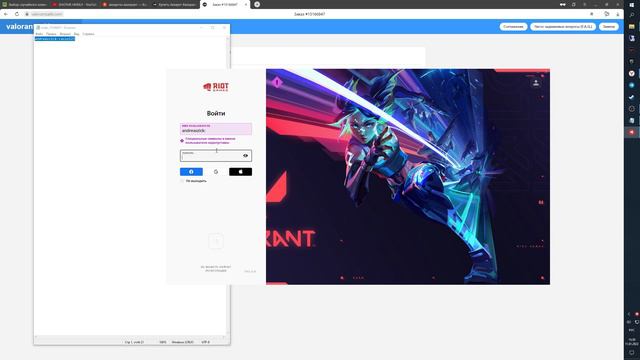Click the Riot Games logo
The image size is (640, 360).
216,87
